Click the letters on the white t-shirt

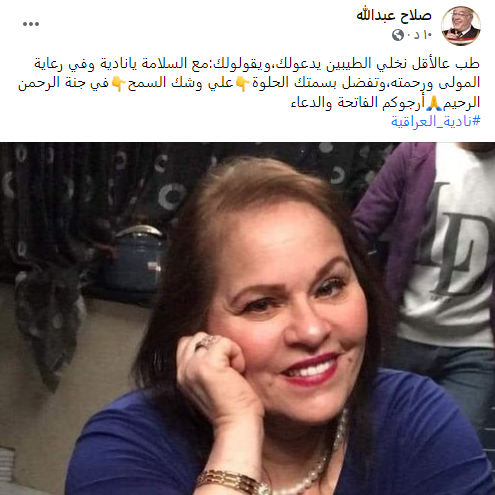[x=455, y=240]
